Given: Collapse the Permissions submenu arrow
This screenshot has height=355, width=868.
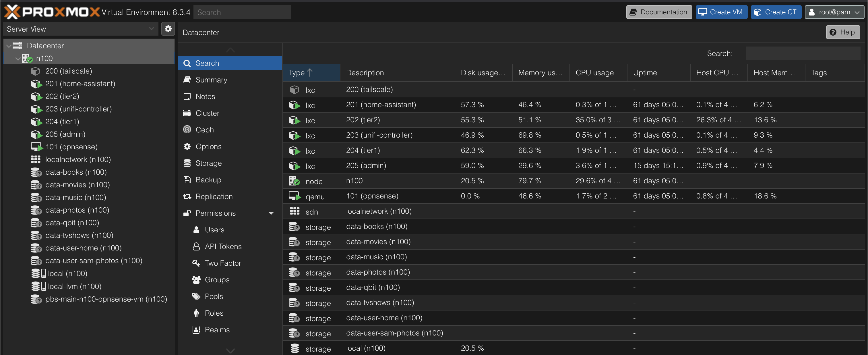Looking at the screenshot, I should (271, 213).
